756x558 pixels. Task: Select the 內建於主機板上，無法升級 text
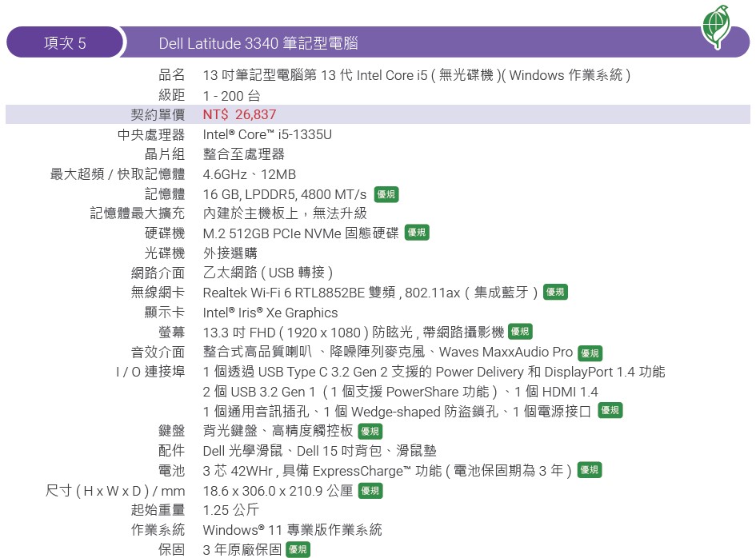[285, 213]
